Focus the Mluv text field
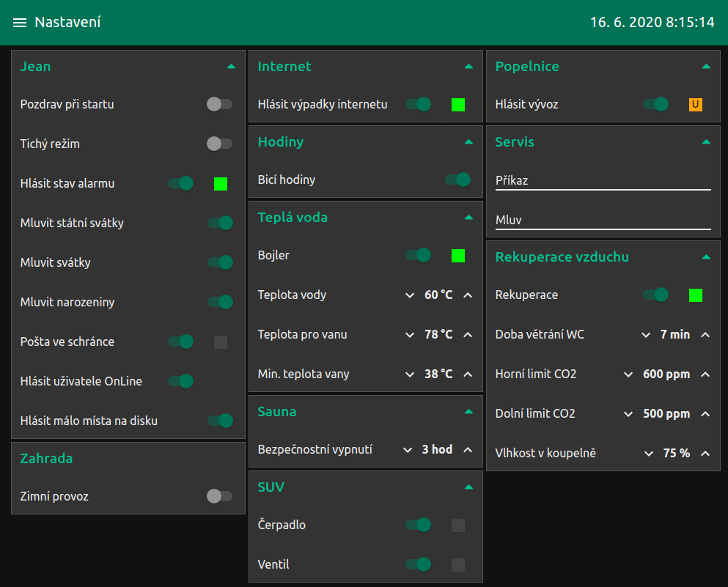This screenshot has height=587, width=728. (603, 220)
